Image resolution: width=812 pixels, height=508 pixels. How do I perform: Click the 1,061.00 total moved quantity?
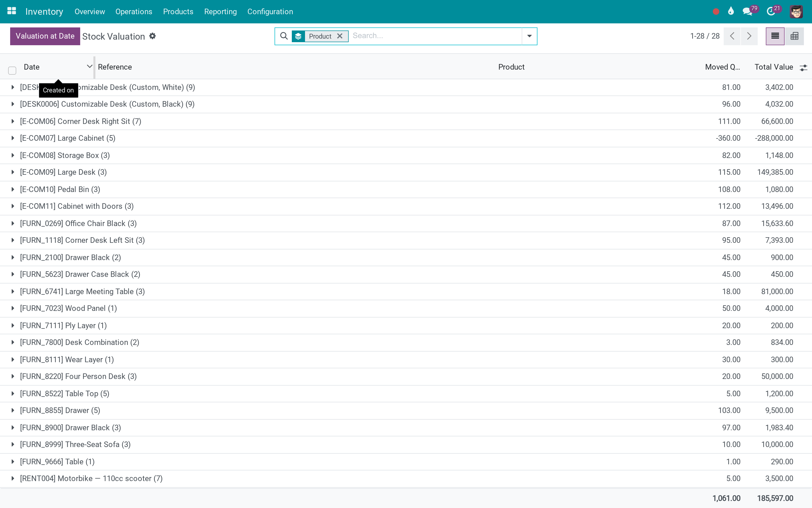pos(726,498)
